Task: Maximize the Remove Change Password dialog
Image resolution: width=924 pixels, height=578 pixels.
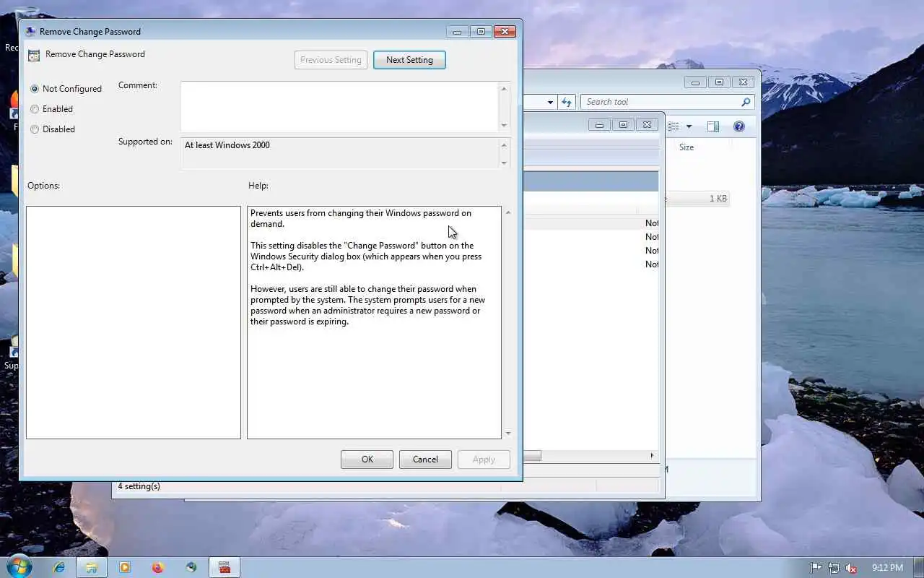Action: pyautogui.click(x=481, y=32)
